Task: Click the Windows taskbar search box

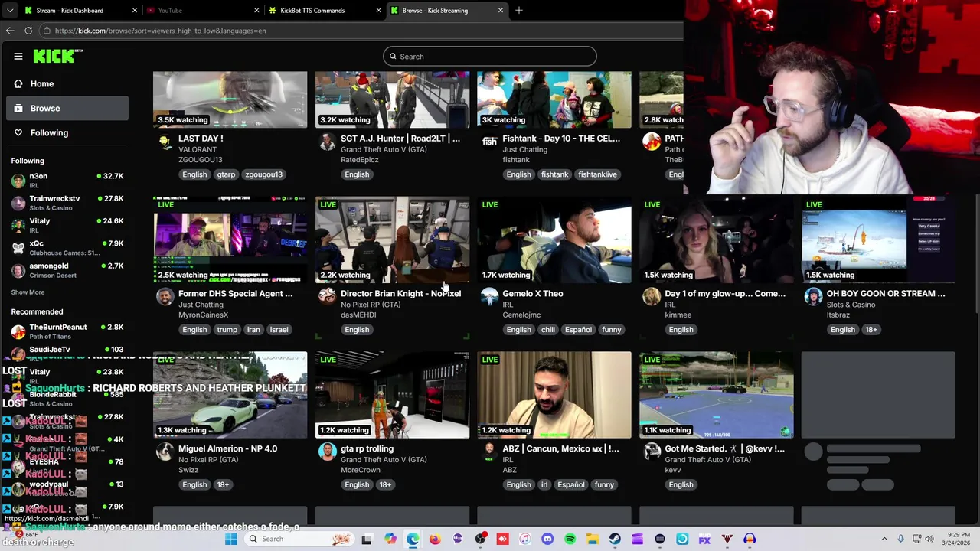Action: (299, 539)
